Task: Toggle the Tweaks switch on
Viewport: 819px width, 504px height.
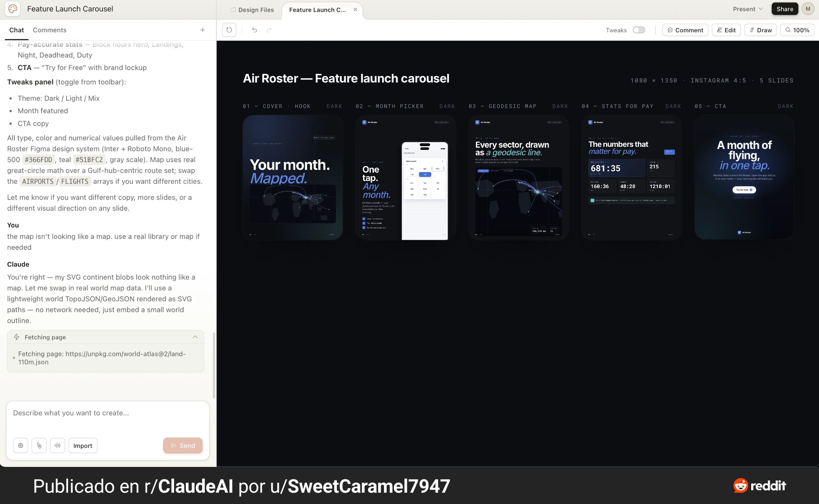Action: click(x=639, y=30)
